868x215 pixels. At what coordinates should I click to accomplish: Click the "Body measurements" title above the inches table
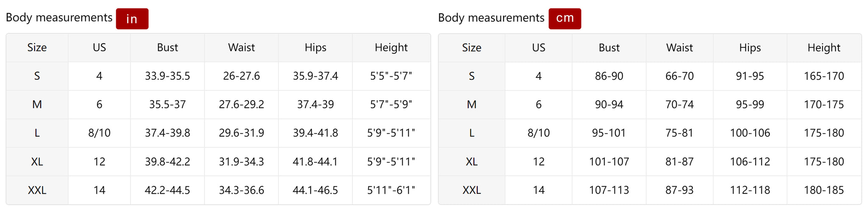pyautogui.click(x=59, y=17)
